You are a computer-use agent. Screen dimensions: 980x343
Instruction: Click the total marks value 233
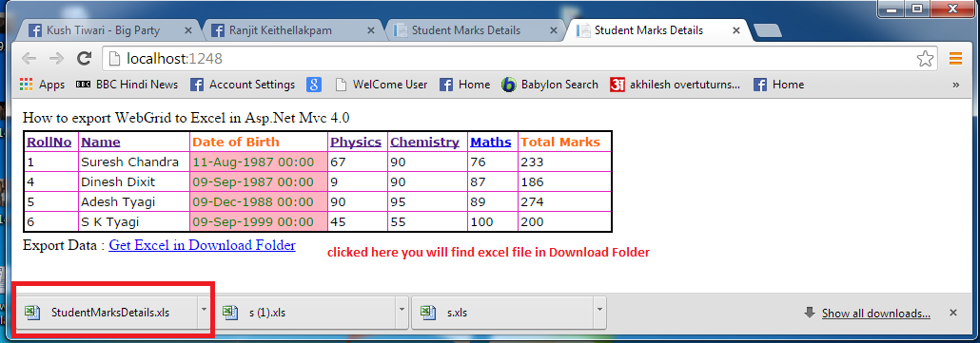point(533,162)
